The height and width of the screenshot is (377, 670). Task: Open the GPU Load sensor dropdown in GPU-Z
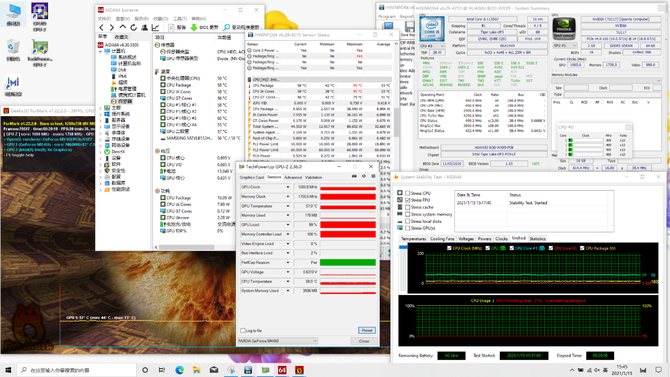tap(288, 225)
